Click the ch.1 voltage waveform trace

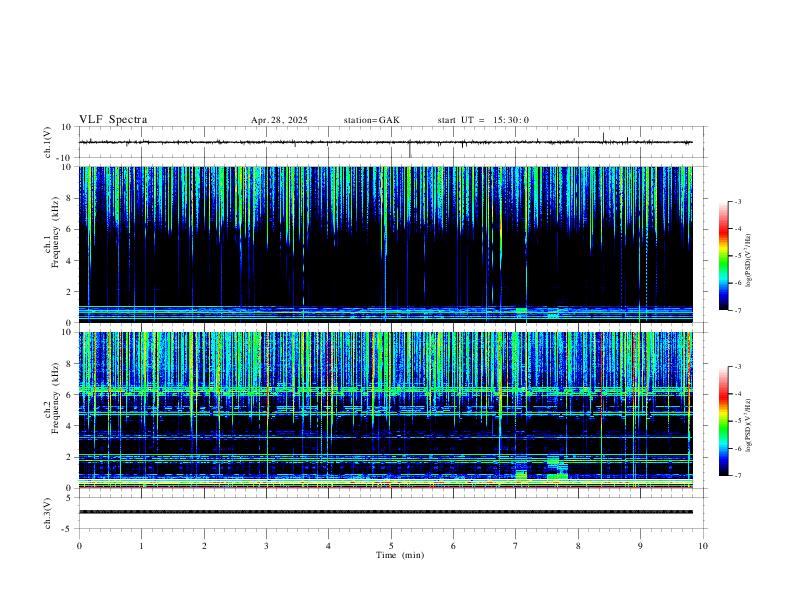(385, 142)
